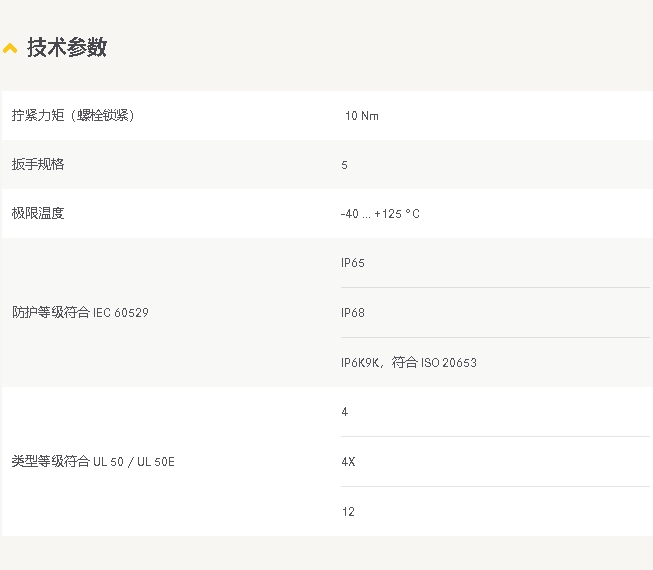Select the 扳手规格 row label
This screenshot has height=570, width=653.
[x=38, y=164]
